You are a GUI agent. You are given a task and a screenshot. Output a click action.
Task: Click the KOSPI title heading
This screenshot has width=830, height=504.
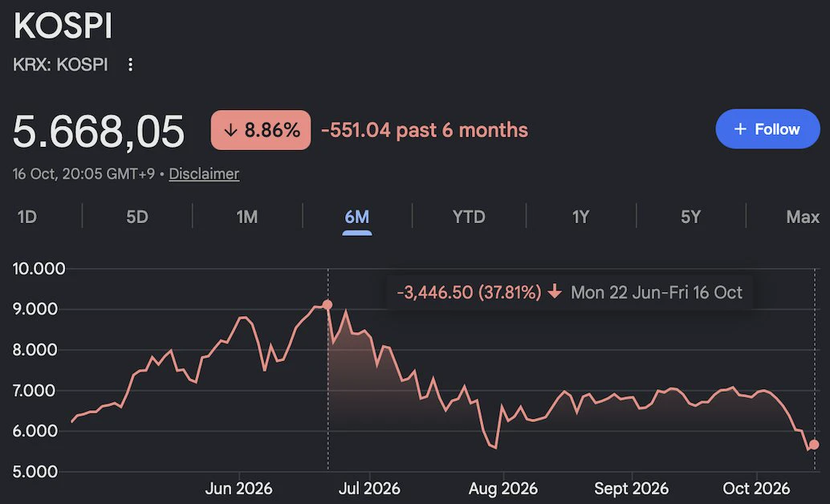(x=63, y=26)
